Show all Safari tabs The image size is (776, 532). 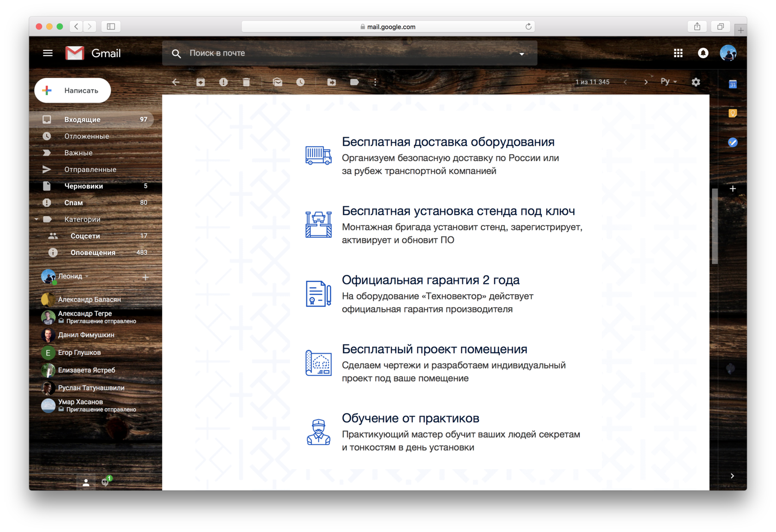720,26
